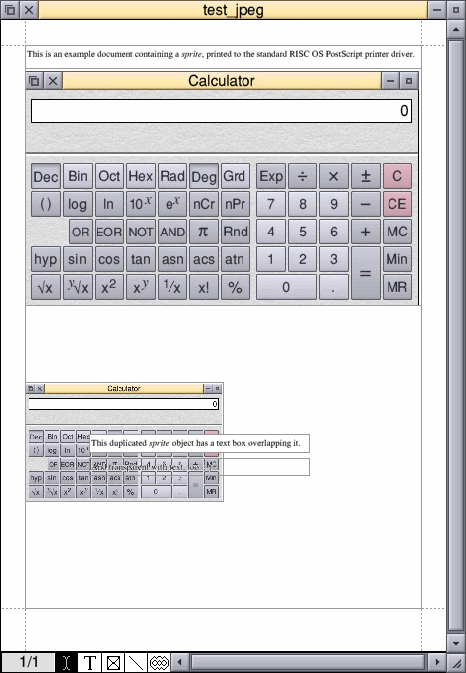Screen dimensions: 466x673
Task: Click the vertical scrollbar down arrow
Action: tap(456, 643)
